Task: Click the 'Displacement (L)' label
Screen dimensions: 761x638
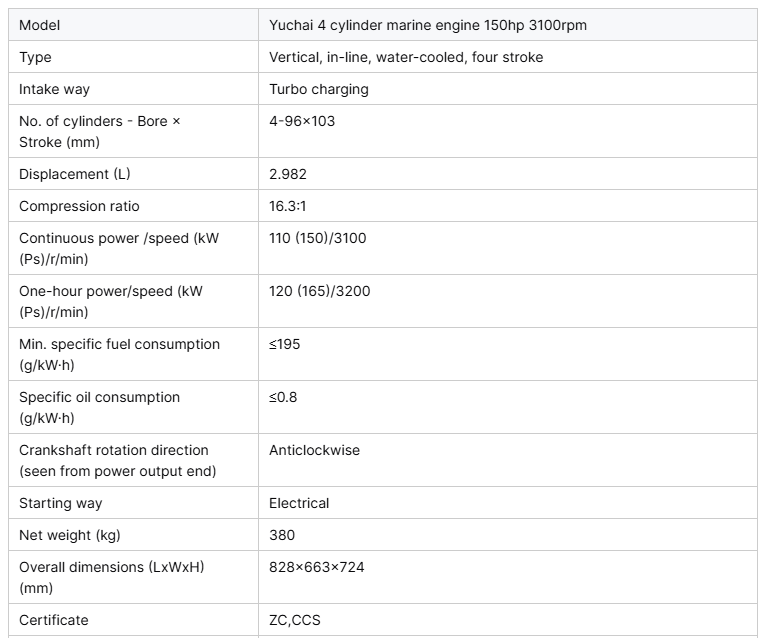Action: click(x=75, y=174)
